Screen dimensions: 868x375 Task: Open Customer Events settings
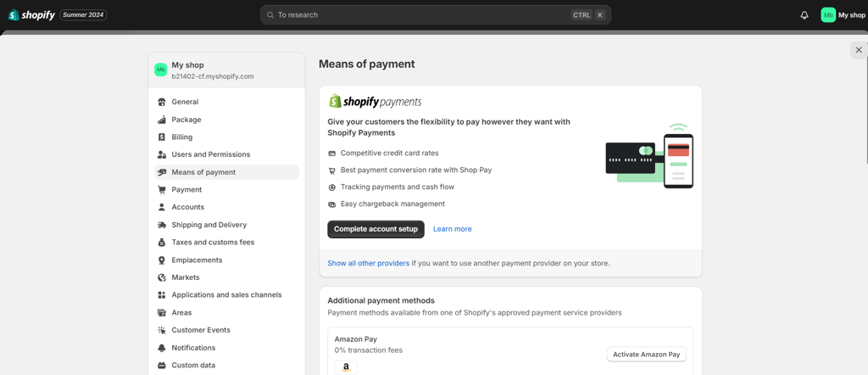pyautogui.click(x=226, y=330)
